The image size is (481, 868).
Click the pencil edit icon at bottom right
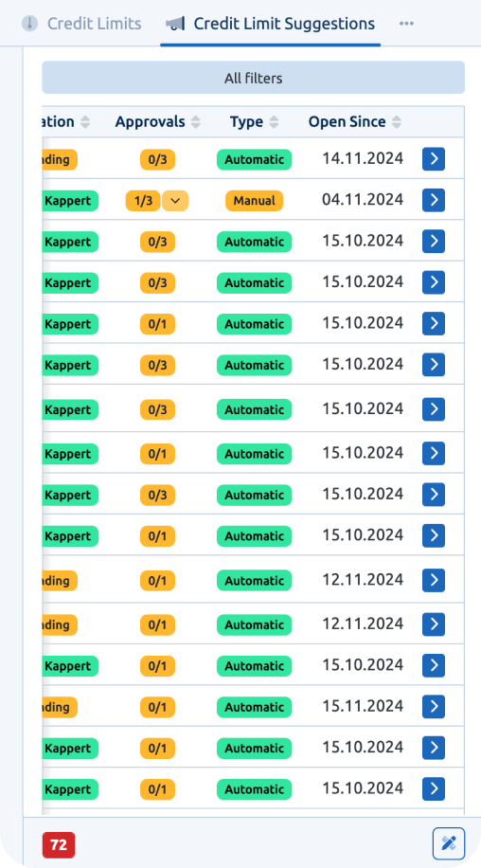[449, 843]
